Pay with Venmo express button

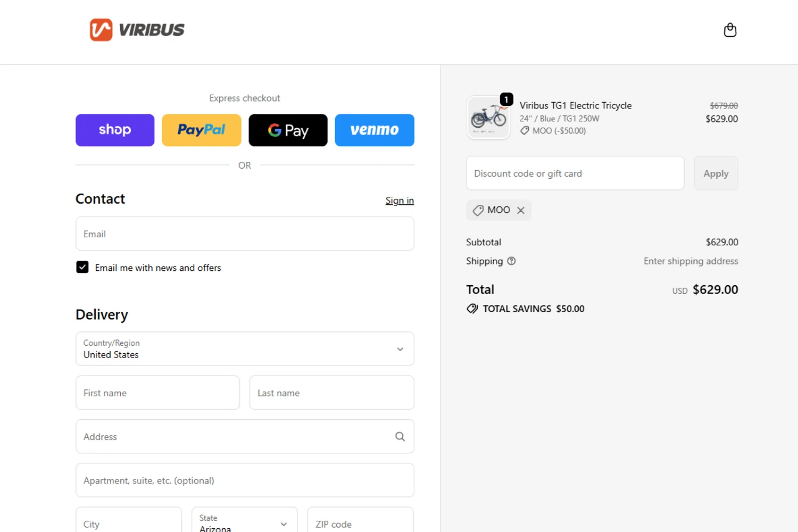click(x=375, y=130)
